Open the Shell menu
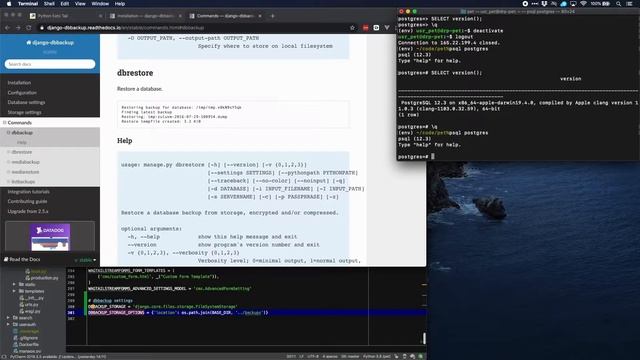This screenshot has height=360, width=640. 49,4
